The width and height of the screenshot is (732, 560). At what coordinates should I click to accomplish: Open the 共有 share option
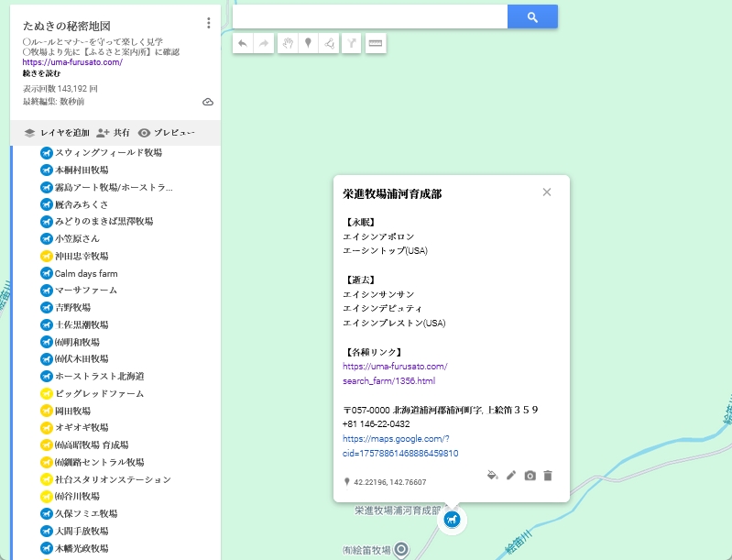pyautogui.click(x=114, y=133)
